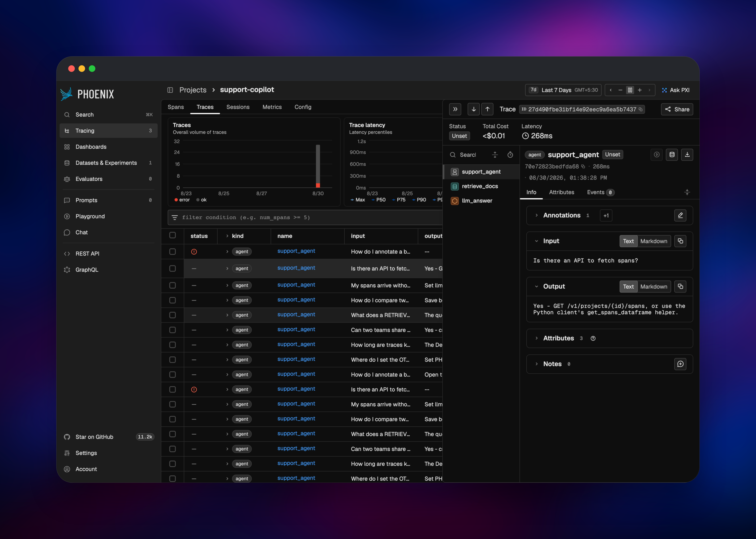The image size is (756, 539).
Task: Open the Metrics tab
Action: pos(272,107)
